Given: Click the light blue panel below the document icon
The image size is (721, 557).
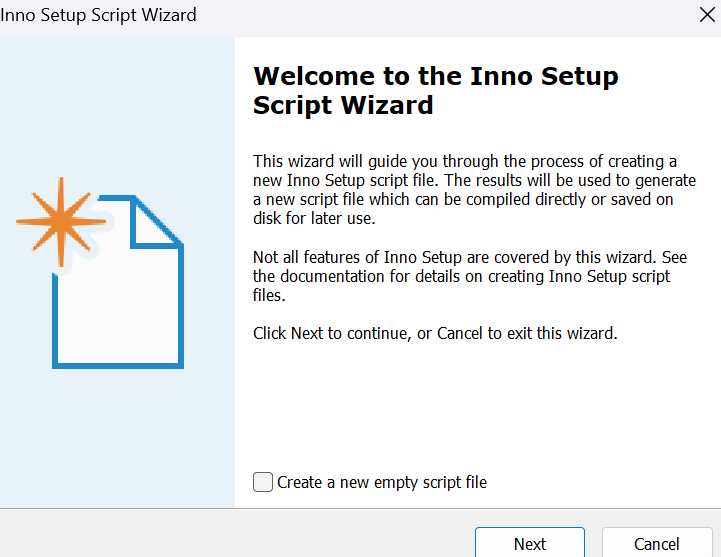Looking at the screenshot, I should (x=118, y=437).
